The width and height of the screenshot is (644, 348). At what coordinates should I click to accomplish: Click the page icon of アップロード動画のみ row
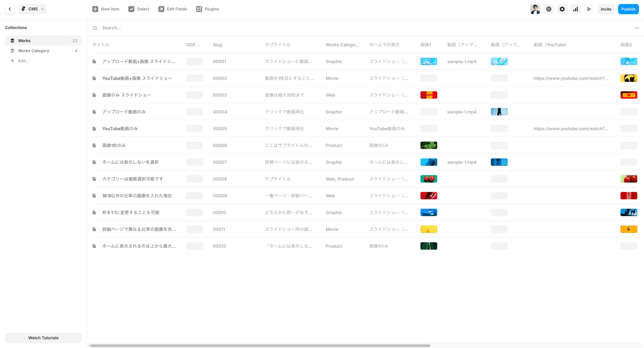(94, 112)
